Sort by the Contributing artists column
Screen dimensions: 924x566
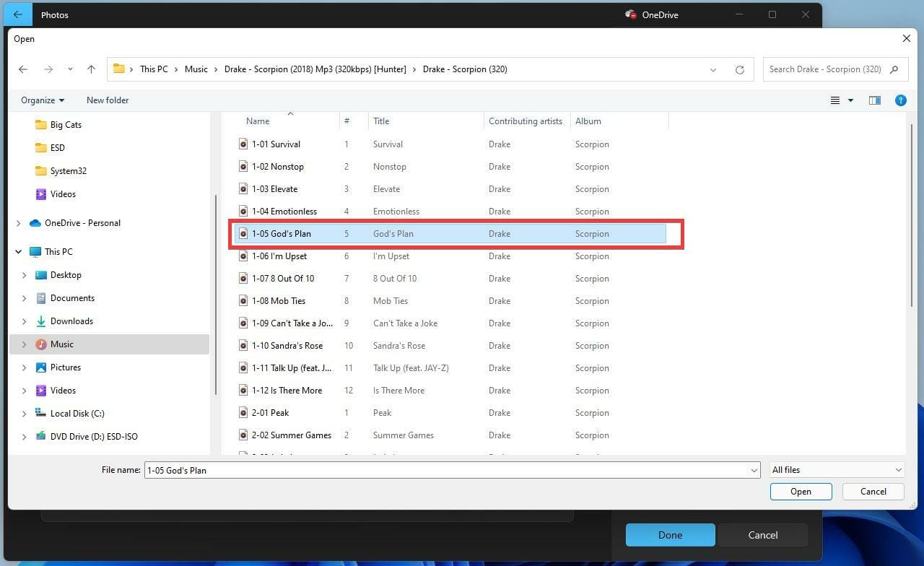pos(525,121)
